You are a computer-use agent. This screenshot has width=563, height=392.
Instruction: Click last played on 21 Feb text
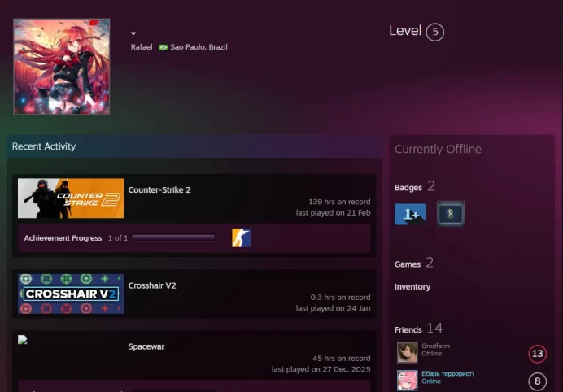pyautogui.click(x=334, y=213)
